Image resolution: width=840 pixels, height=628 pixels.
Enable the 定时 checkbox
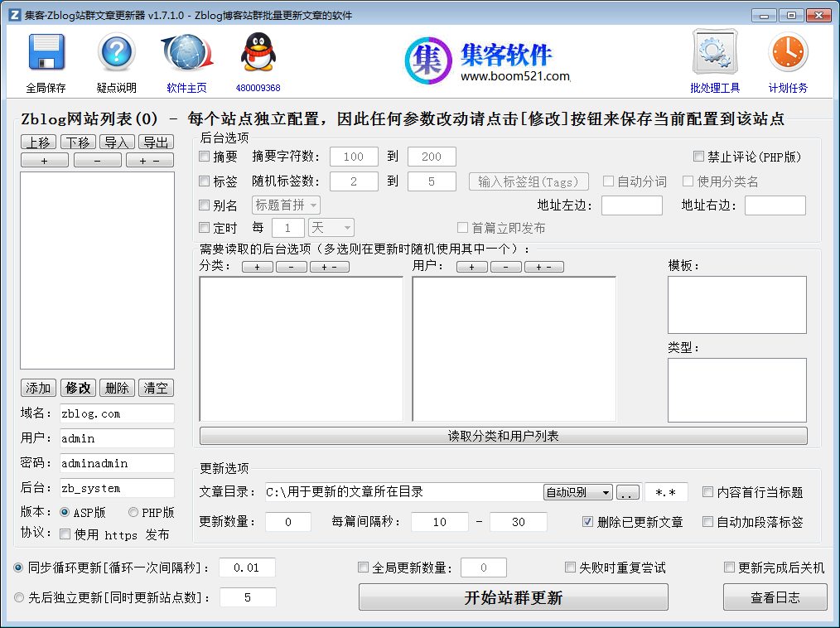[x=204, y=228]
